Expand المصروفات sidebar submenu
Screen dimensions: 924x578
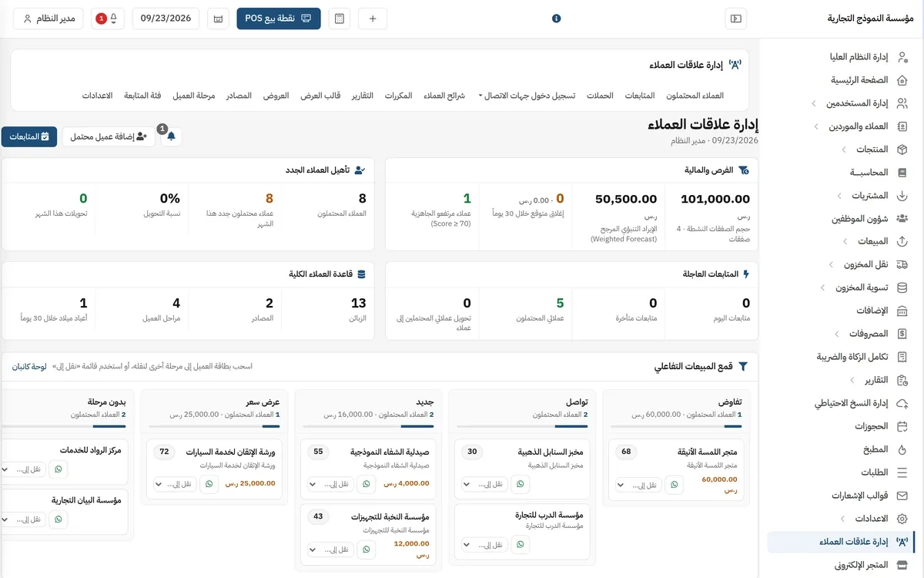pyautogui.click(x=837, y=334)
